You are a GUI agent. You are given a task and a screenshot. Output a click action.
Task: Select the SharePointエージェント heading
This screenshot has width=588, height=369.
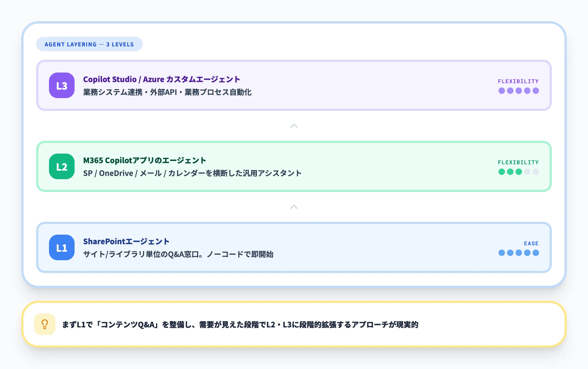tap(126, 241)
